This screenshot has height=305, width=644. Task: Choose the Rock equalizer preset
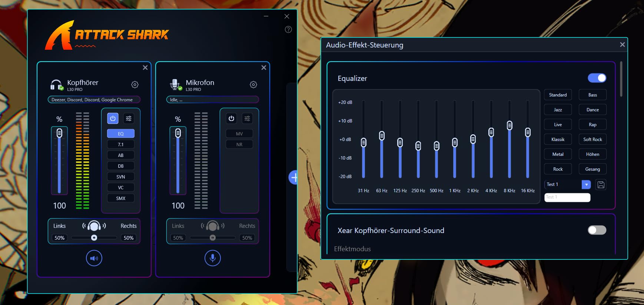[558, 169]
